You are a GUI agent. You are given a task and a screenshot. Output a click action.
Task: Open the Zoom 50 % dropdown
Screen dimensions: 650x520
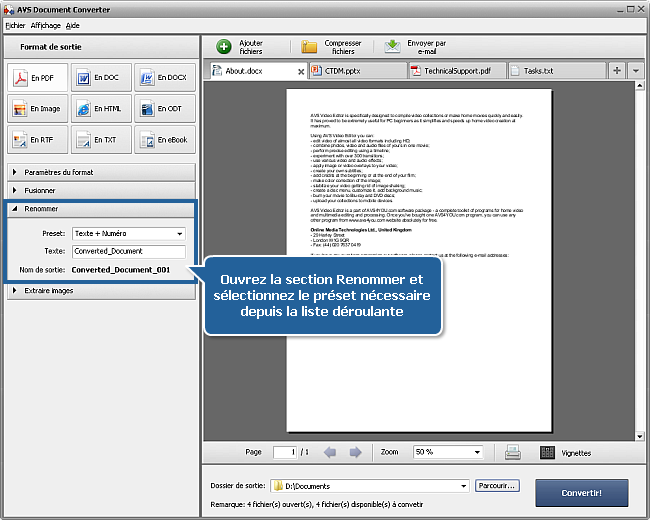coord(448,452)
